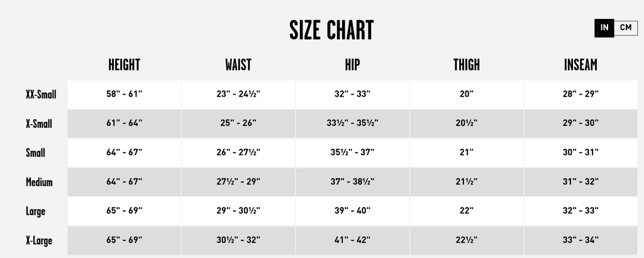The height and width of the screenshot is (258, 644).
Task: Select the X-Small row label
Action: click(39, 124)
